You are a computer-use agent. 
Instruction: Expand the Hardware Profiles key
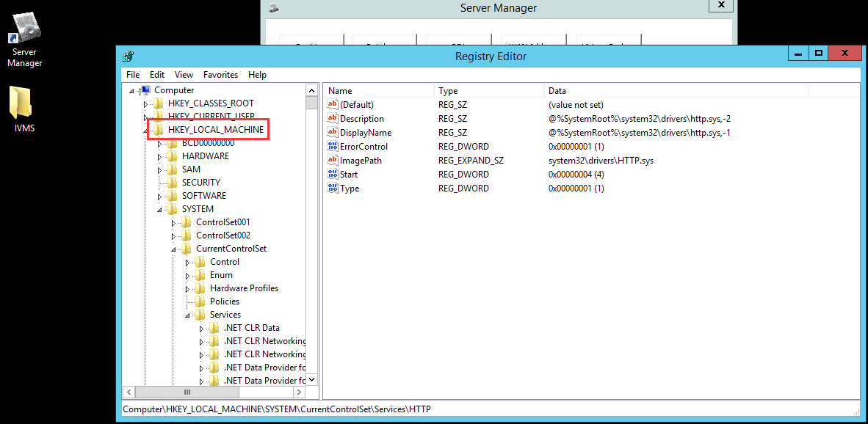click(187, 288)
